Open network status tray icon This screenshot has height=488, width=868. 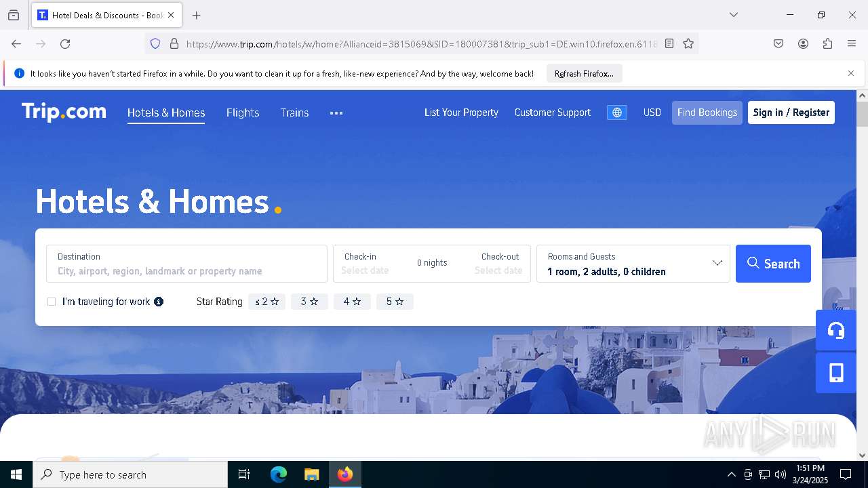tap(764, 474)
